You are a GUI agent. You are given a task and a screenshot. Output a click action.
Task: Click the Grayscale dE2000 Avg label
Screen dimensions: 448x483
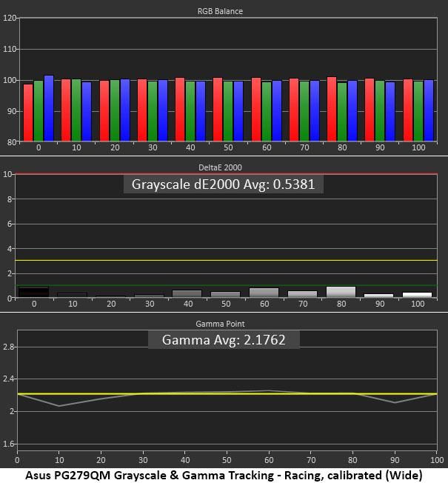click(x=223, y=184)
